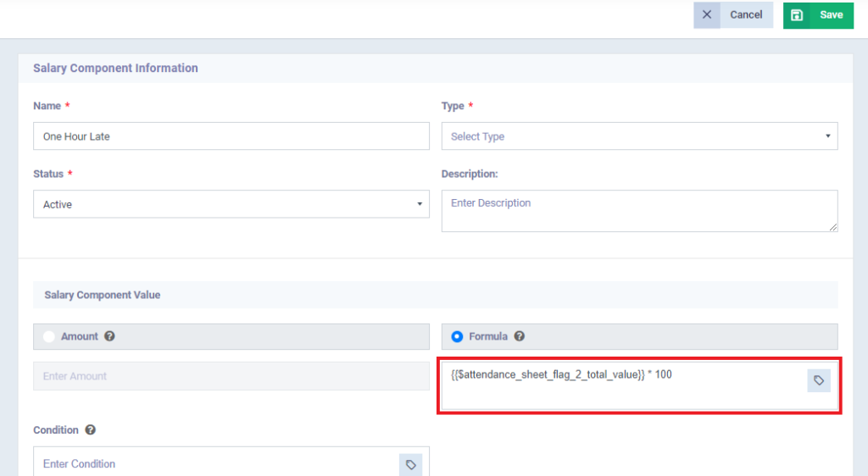
Task: Click the Description resize handle corner
Action: tap(833, 227)
